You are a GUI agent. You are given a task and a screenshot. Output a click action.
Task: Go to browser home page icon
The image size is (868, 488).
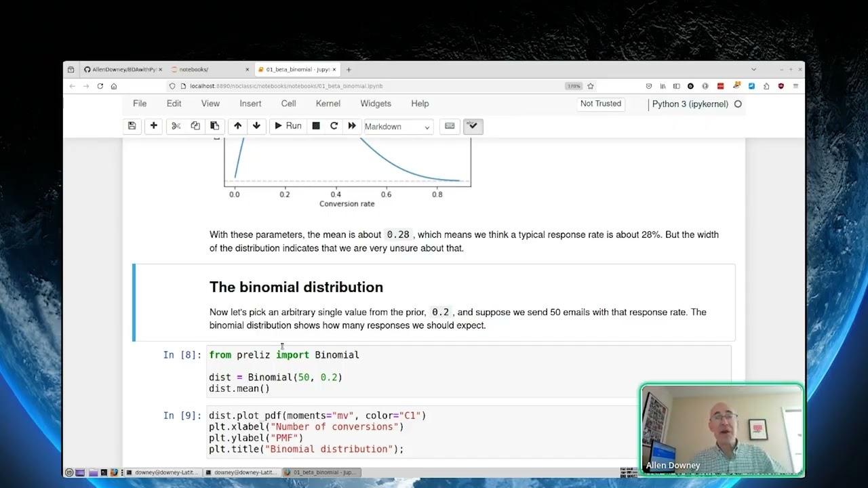pyautogui.click(x=114, y=86)
